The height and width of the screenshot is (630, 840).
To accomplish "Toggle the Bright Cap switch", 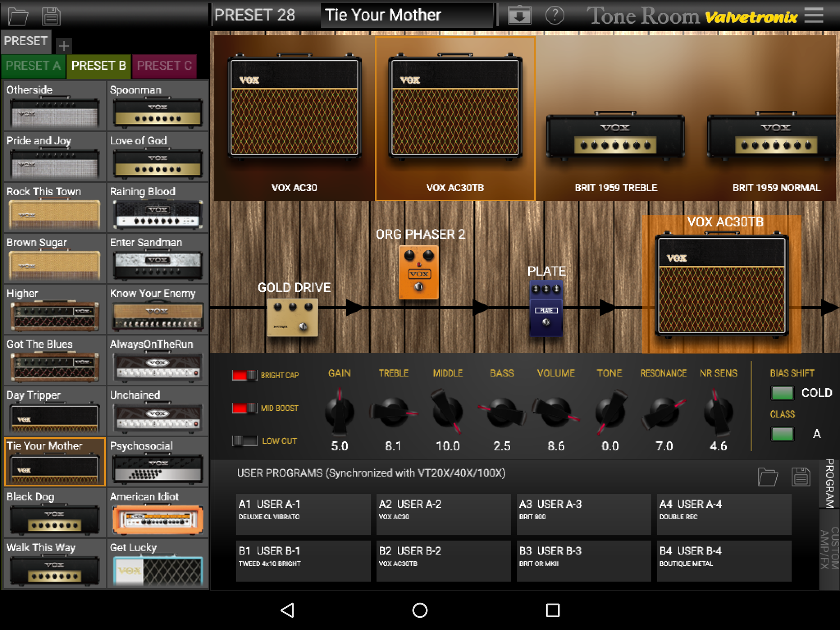I will 244,375.
